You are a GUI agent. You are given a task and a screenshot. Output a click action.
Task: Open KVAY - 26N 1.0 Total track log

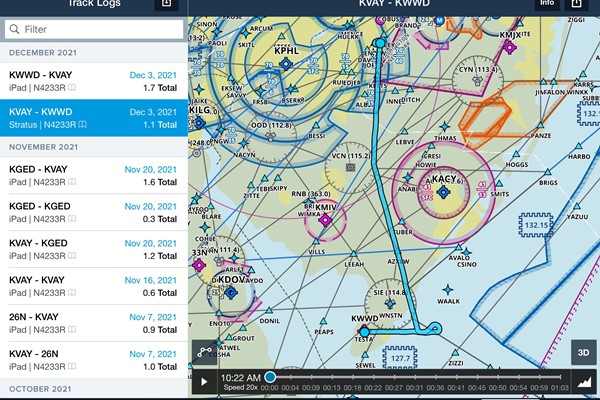(93, 359)
